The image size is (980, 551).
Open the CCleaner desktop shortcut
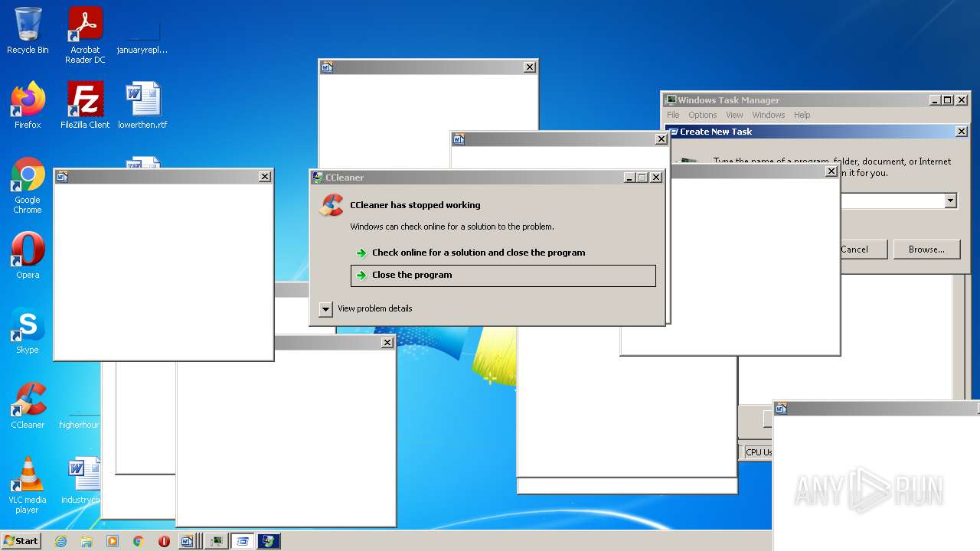(x=28, y=406)
